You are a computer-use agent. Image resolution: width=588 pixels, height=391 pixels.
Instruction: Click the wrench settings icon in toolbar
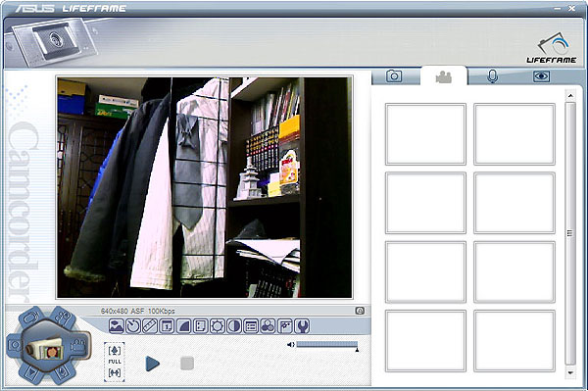[302, 326]
